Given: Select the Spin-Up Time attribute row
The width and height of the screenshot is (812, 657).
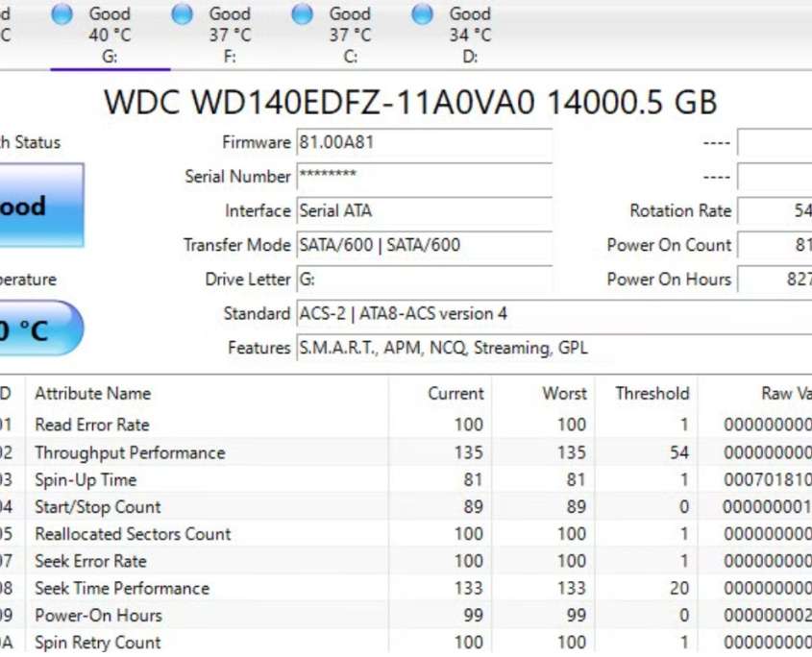Looking at the screenshot, I should 406,479.
